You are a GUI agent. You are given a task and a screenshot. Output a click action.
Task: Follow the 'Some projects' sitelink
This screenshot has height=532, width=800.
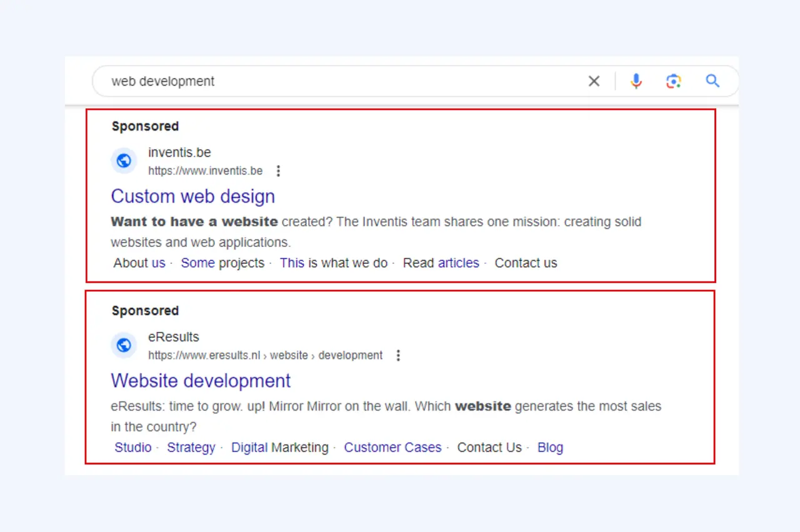tap(222, 263)
